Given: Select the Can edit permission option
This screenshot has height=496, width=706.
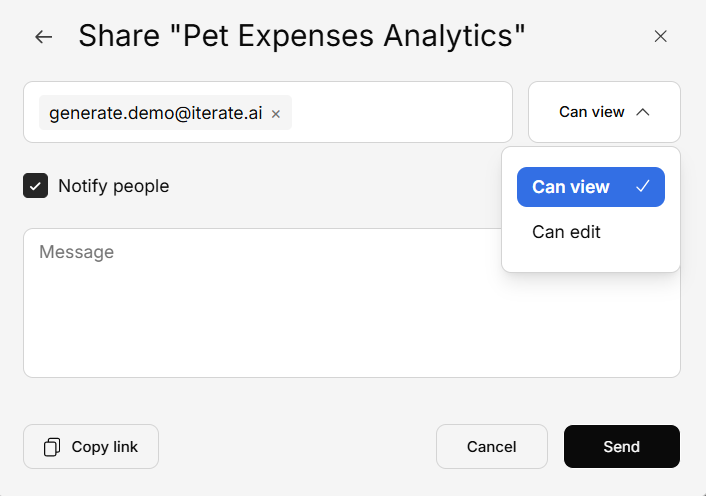Looking at the screenshot, I should (567, 232).
